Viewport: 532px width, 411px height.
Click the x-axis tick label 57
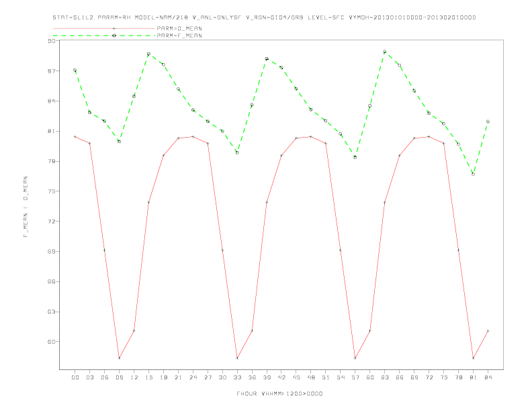tap(355, 377)
